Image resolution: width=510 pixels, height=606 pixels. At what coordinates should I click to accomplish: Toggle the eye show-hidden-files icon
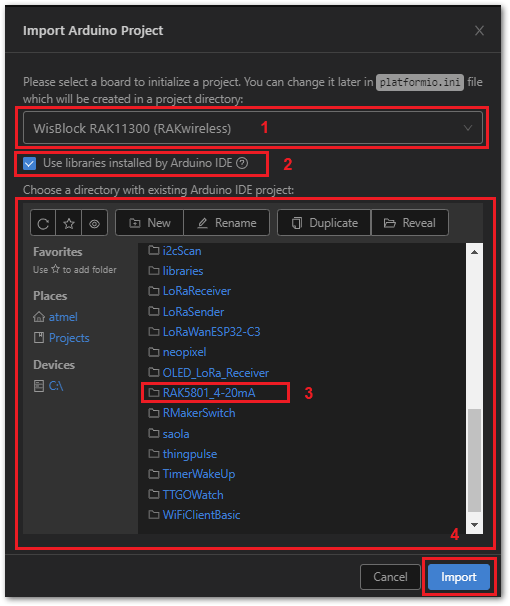pos(94,223)
